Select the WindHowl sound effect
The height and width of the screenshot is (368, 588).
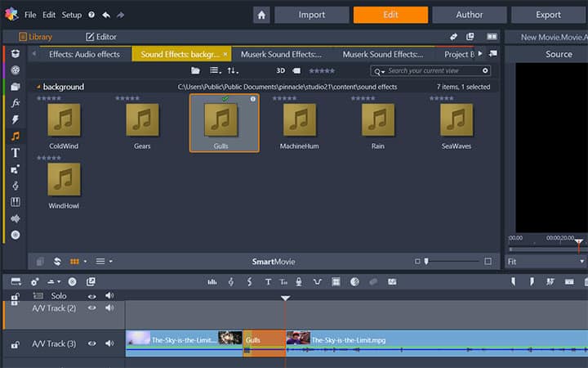[x=64, y=183]
